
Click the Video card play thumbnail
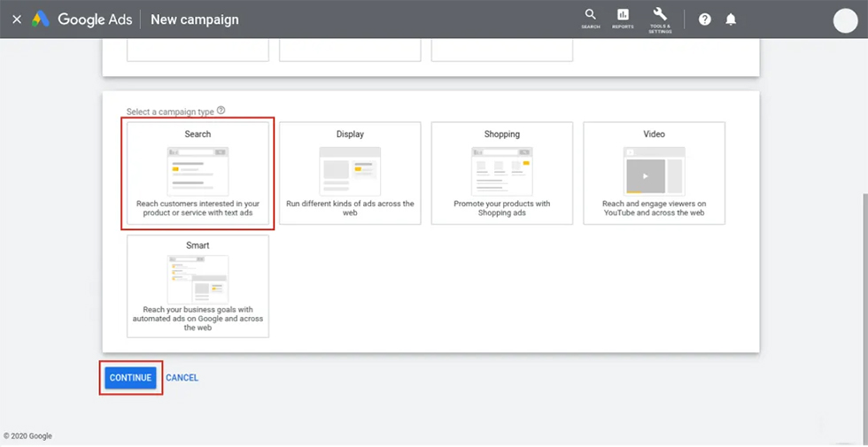[x=646, y=176]
